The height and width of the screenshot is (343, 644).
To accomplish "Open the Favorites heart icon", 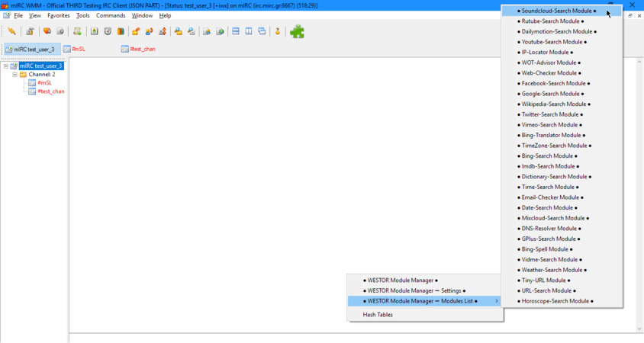I will (x=47, y=31).
